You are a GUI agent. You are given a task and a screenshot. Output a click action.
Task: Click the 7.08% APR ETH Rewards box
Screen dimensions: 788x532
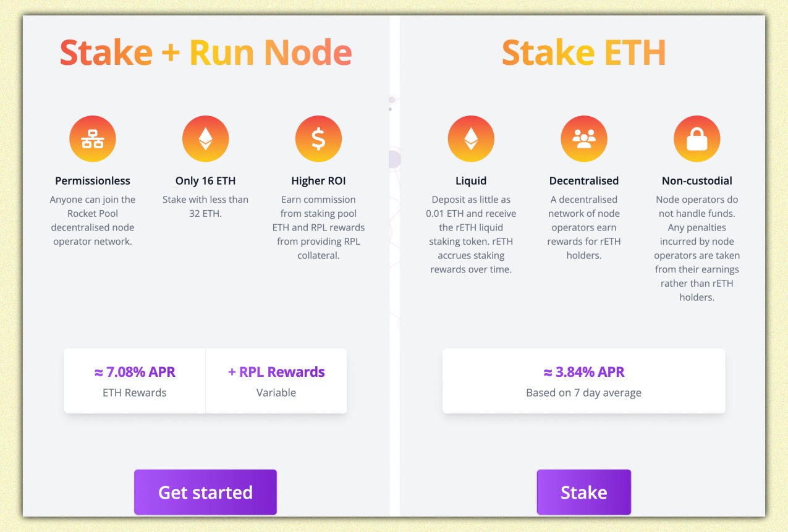click(135, 381)
